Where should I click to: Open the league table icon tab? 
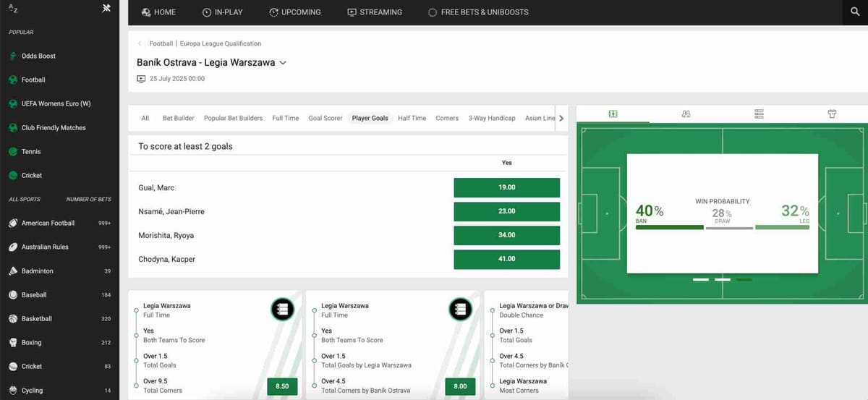(x=759, y=114)
